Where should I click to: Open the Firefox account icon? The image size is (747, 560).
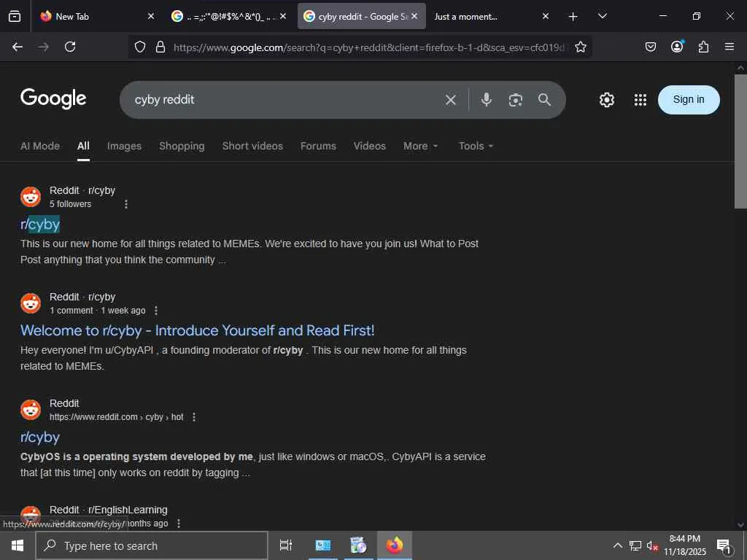pos(677,46)
